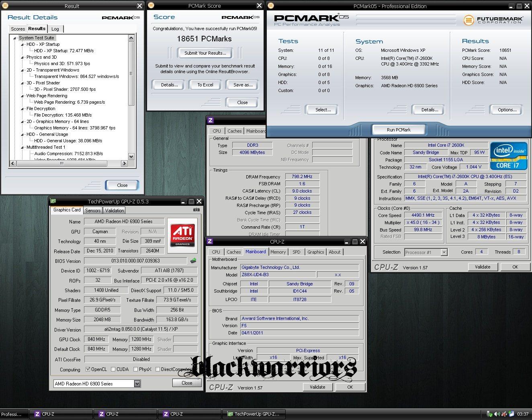Open the Processor #1 selection dropdown

[444, 252]
